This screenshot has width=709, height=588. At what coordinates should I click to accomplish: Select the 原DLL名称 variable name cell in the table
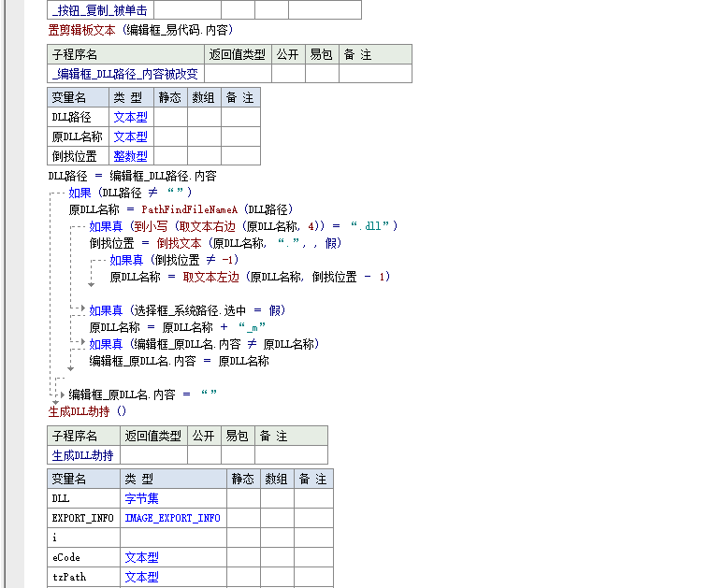click(x=78, y=136)
